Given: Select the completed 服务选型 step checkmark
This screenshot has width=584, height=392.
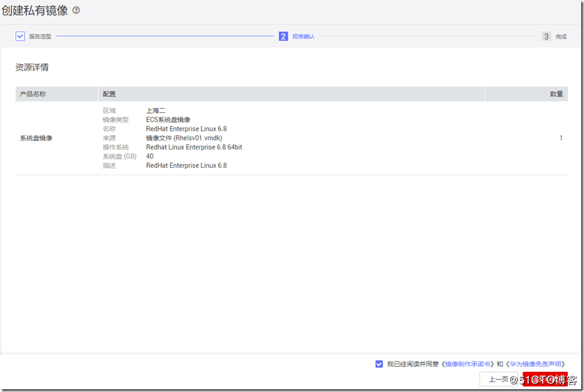Looking at the screenshot, I should 20,36.
